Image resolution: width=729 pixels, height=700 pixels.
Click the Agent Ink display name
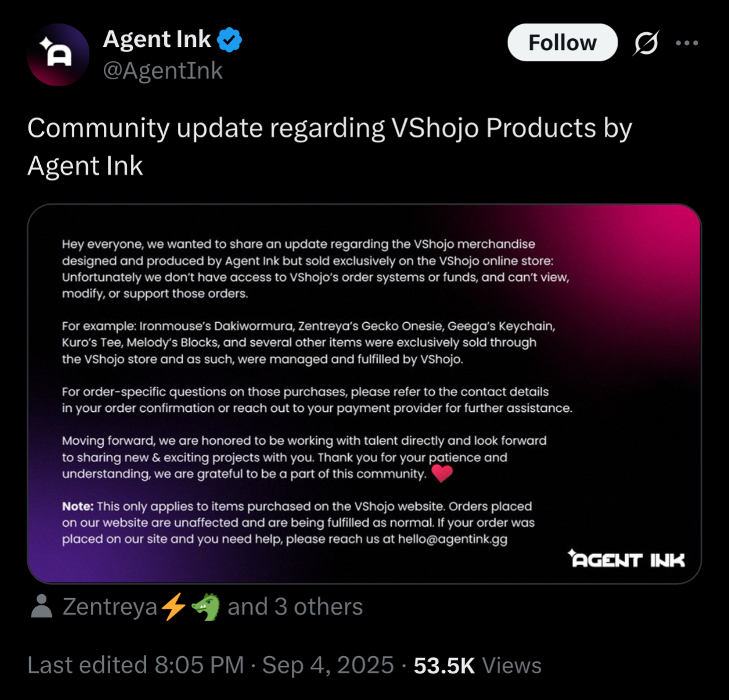(x=156, y=38)
